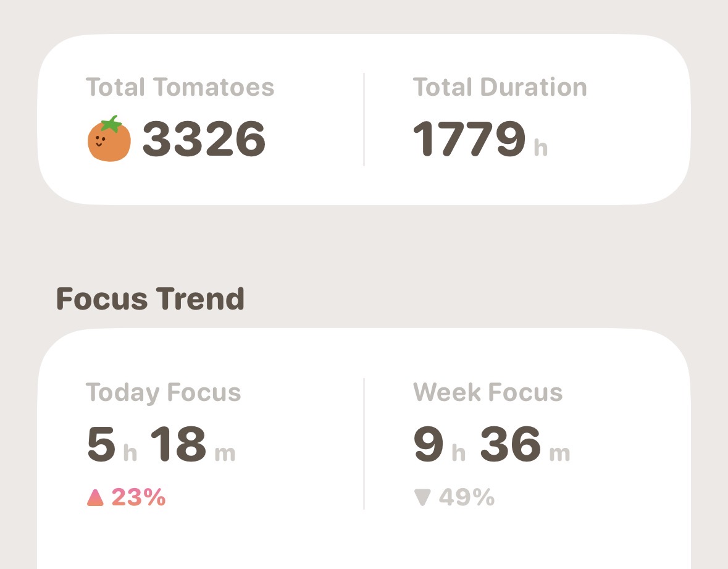Click the gray down-triangle trend icon
The height and width of the screenshot is (569, 728).
(422, 497)
